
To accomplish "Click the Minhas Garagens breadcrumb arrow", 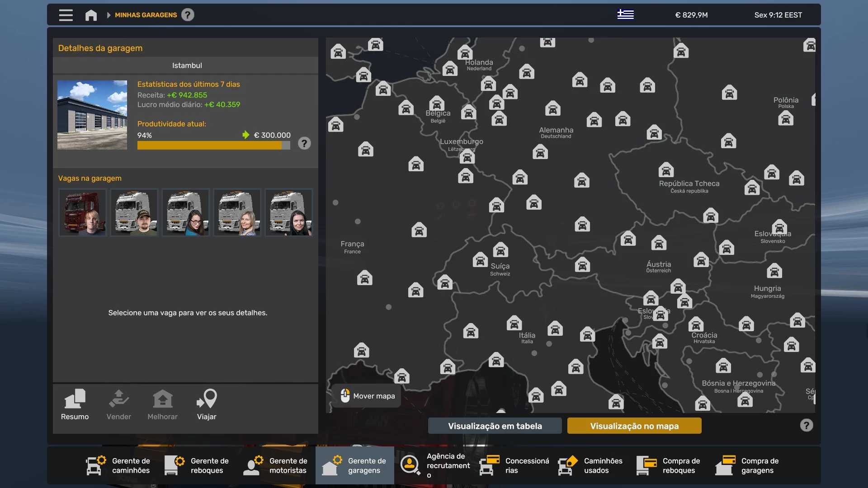I will [108, 15].
